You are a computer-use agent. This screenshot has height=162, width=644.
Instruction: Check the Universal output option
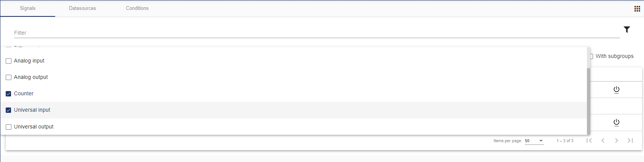(8, 127)
